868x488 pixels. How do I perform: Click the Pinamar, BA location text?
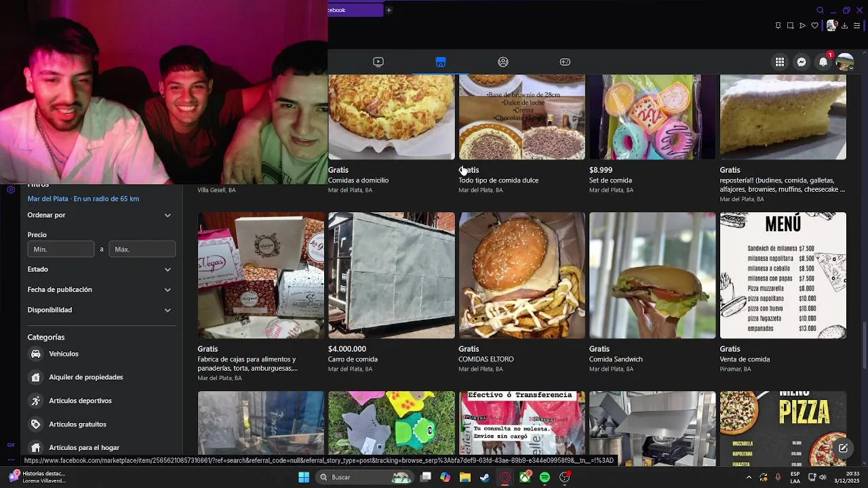735,369
